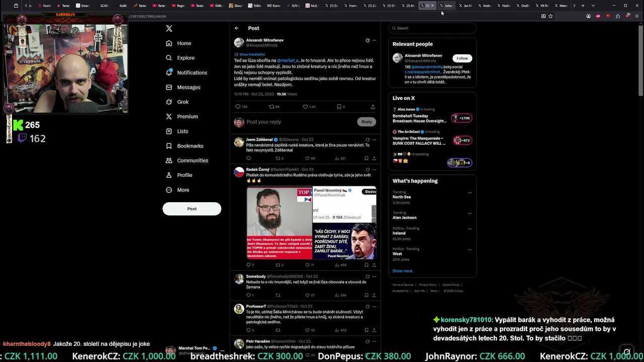This screenshot has width=644, height=362.
Task: Open Grok from the sidebar
Action: tap(177, 102)
